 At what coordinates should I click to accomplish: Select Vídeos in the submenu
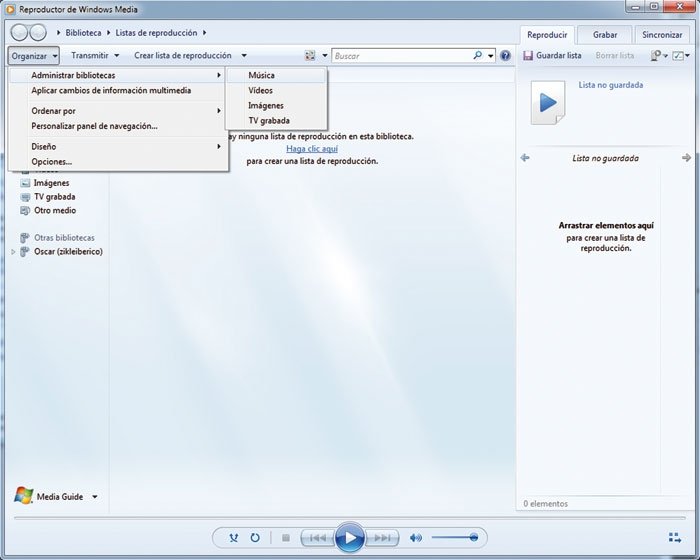point(276,90)
